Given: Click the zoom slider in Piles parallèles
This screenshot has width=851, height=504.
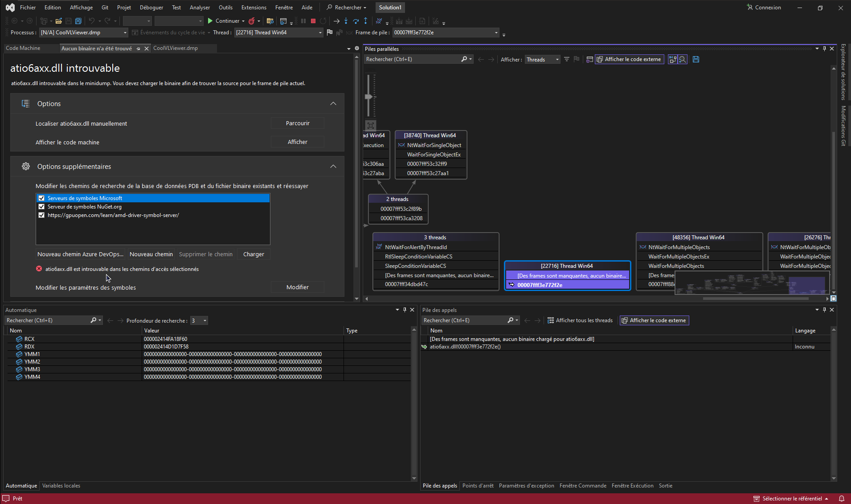Looking at the screenshot, I should (x=369, y=97).
